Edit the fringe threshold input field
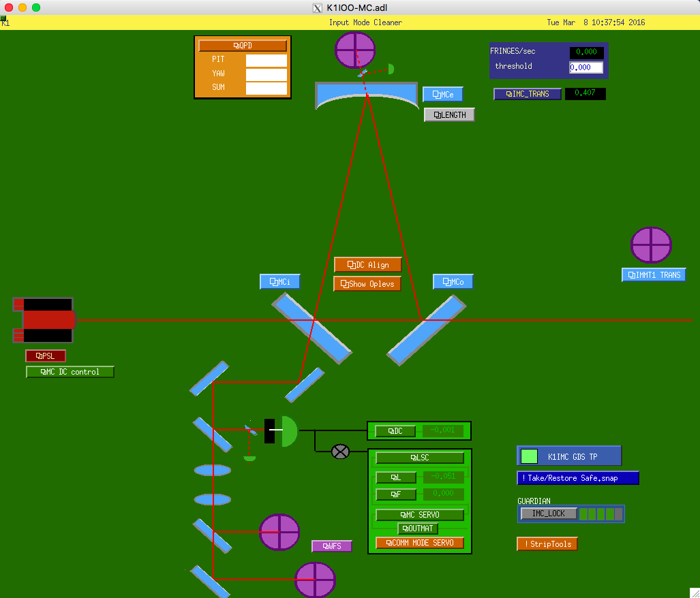 tap(586, 67)
